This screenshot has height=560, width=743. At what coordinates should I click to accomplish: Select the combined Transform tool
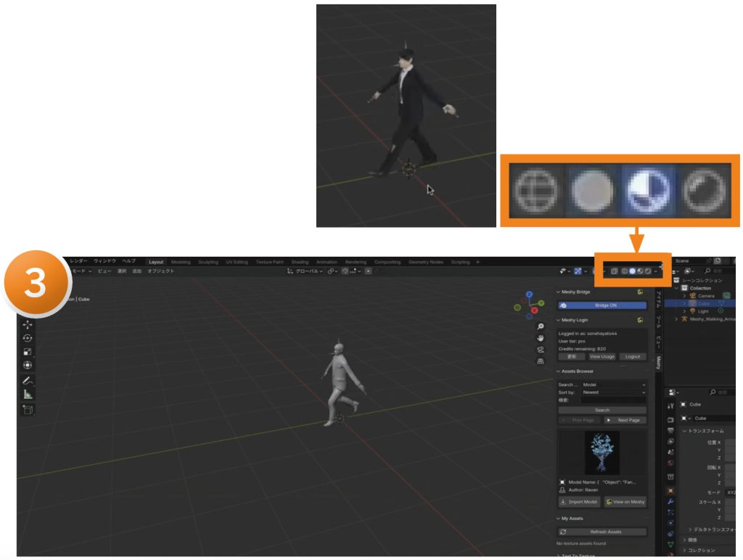(28, 366)
